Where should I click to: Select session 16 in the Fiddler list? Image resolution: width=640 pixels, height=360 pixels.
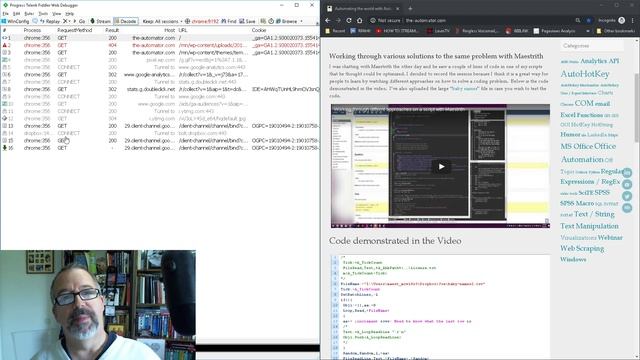point(160,148)
